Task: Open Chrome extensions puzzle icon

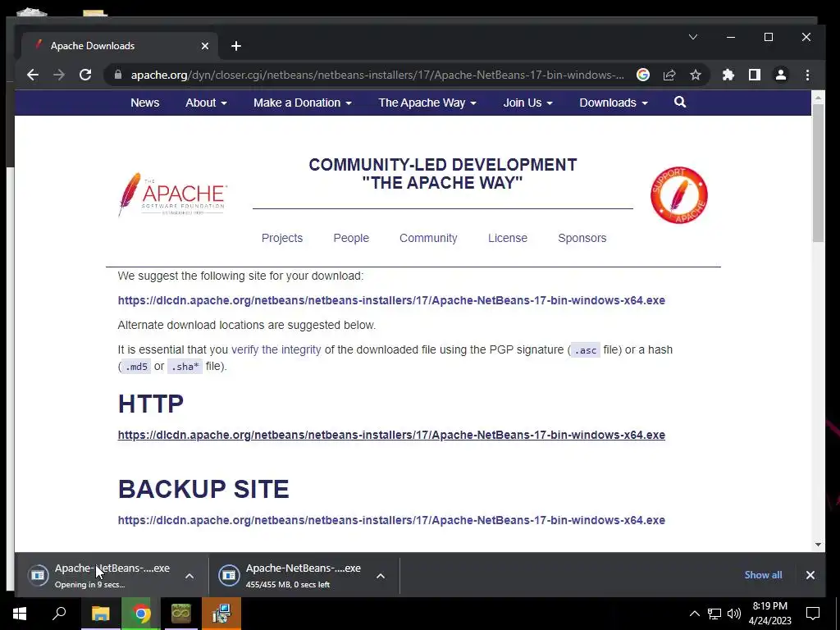Action: click(728, 75)
